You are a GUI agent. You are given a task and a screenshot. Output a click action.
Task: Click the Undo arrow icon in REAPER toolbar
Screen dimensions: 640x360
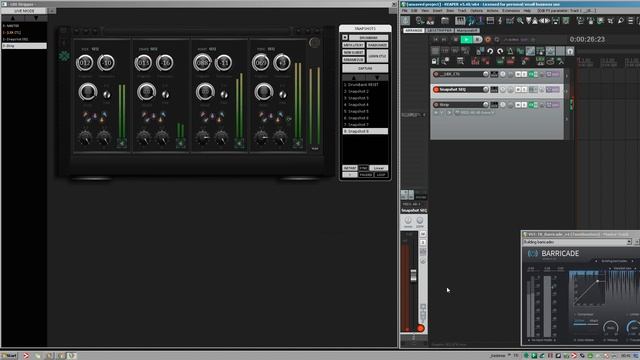pyautogui.click(x=490, y=51)
